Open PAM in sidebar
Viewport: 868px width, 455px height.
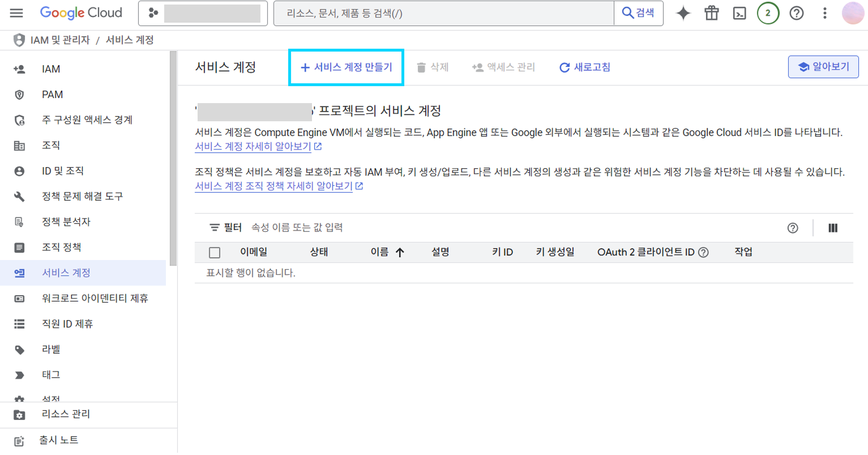click(83, 95)
